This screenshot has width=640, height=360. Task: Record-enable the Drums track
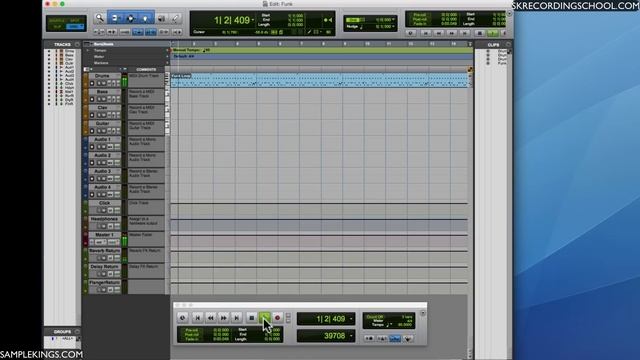pyautogui.click(x=92, y=83)
